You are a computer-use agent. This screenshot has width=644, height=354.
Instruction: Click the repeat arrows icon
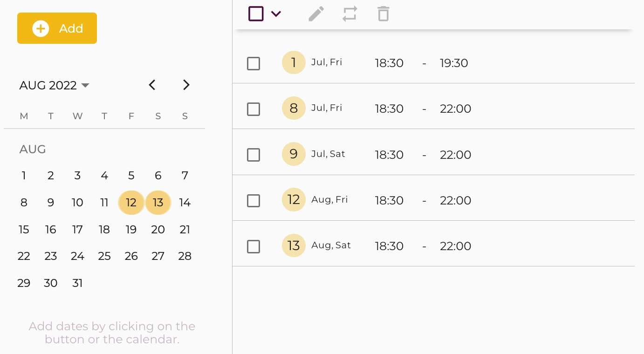click(x=349, y=14)
